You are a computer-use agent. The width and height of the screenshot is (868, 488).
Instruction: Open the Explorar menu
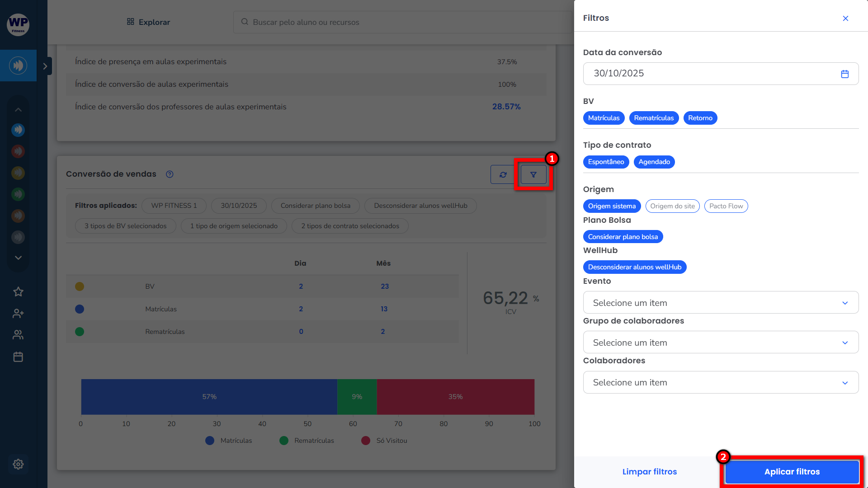pyautogui.click(x=148, y=22)
